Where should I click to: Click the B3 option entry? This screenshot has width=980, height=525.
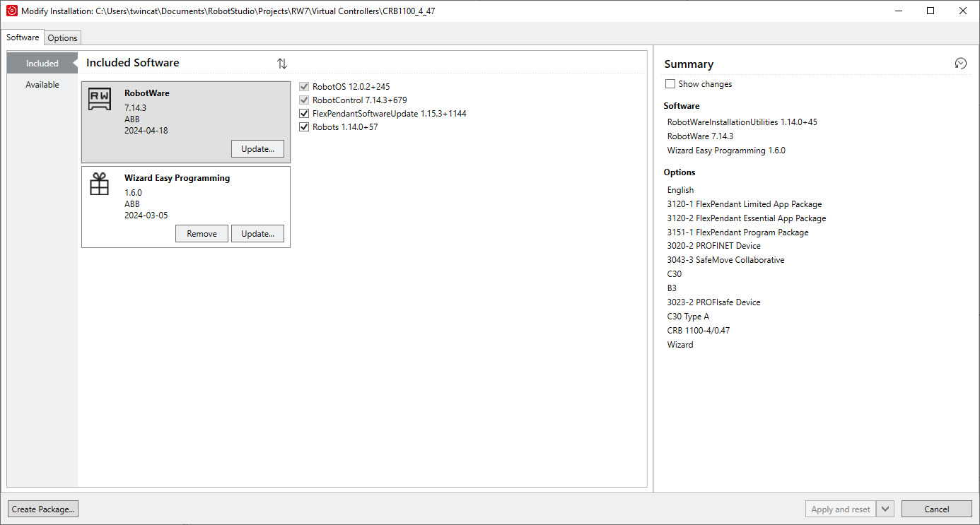(x=672, y=288)
